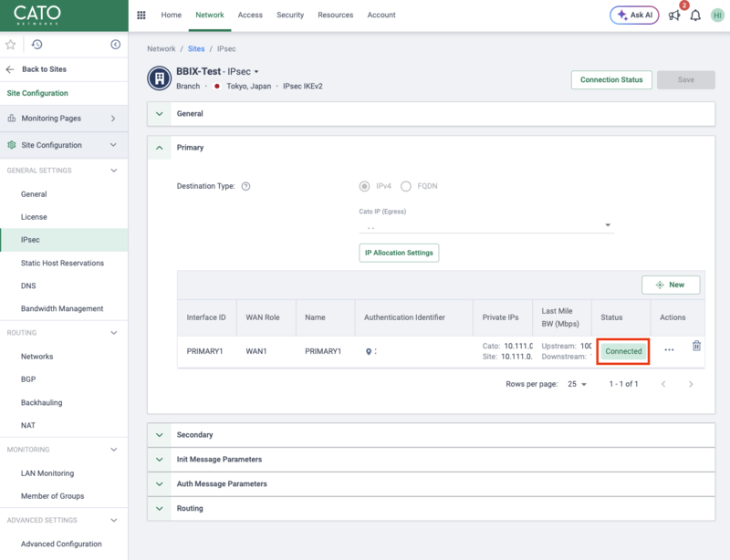Click the Monitoring Pages chart icon
This screenshot has width=730, height=560.
[x=12, y=119]
